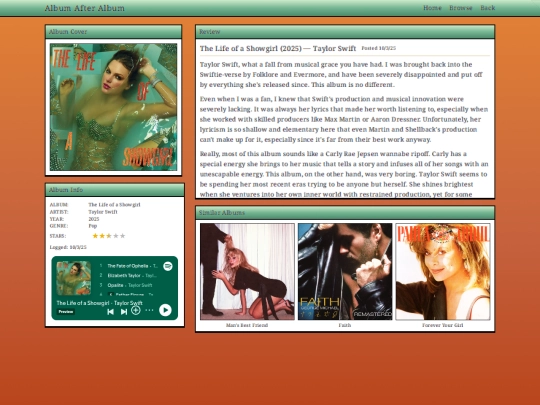
Task: Open the Faith album cover thumbnail
Action: pyautogui.click(x=345, y=272)
